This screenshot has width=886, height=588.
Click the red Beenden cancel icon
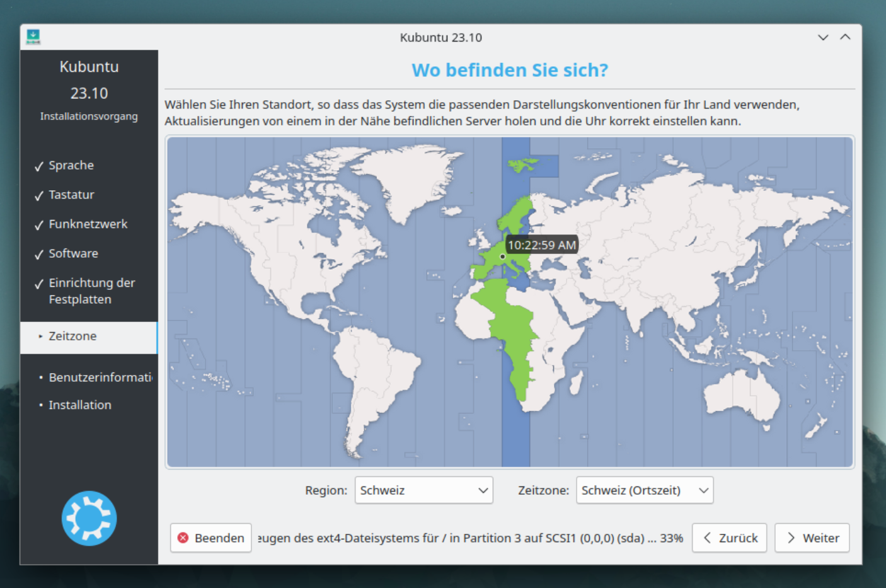point(183,538)
